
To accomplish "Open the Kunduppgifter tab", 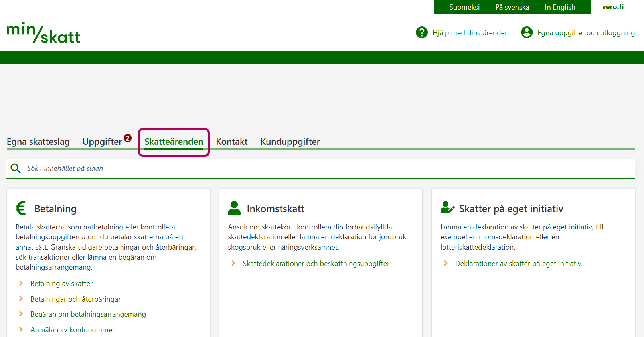I will [290, 142].
